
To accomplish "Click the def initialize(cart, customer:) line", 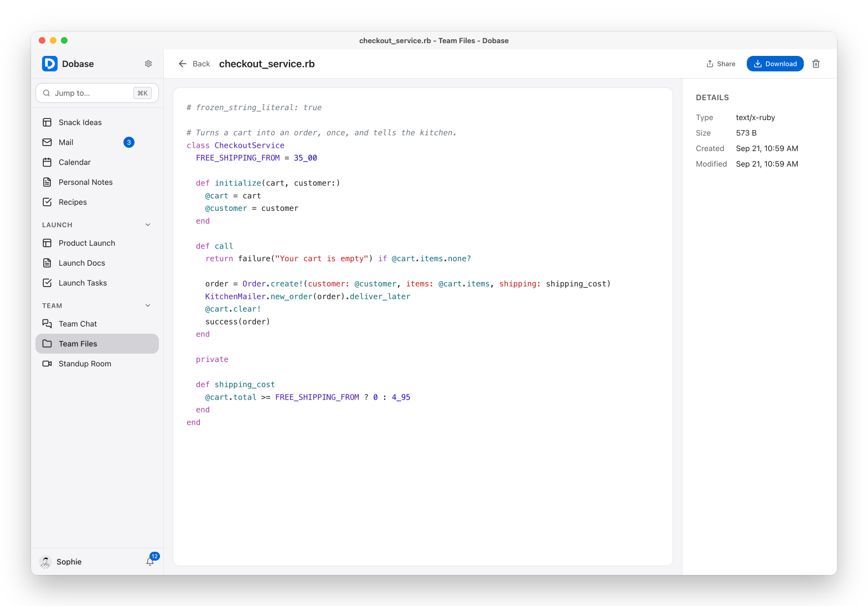I will pos(268,183).
